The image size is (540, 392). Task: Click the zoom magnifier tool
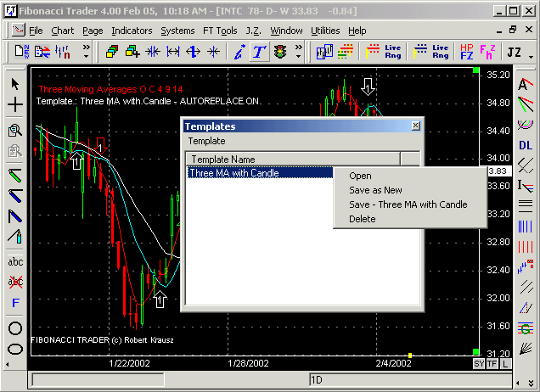tap(14, 130)
